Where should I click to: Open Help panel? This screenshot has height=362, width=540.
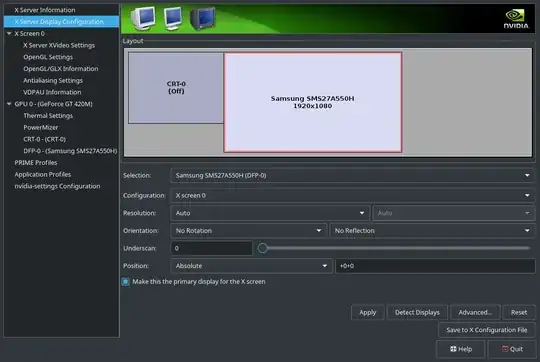pos(461,349)
